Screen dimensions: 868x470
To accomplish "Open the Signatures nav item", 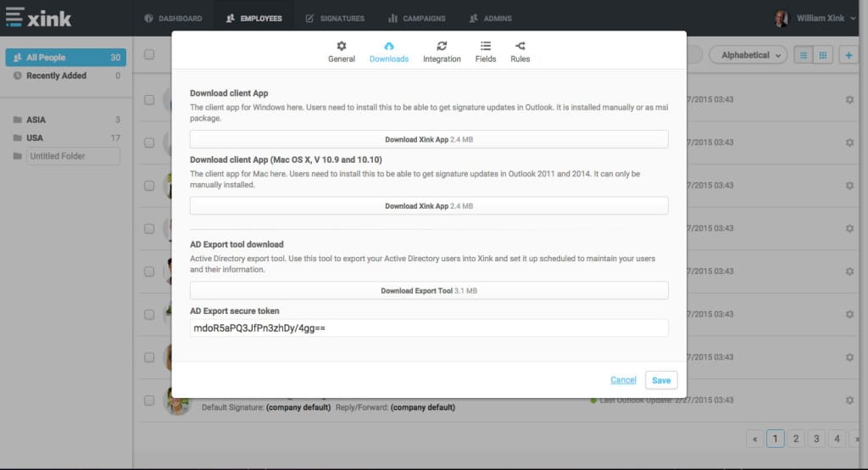I will 335,19.
